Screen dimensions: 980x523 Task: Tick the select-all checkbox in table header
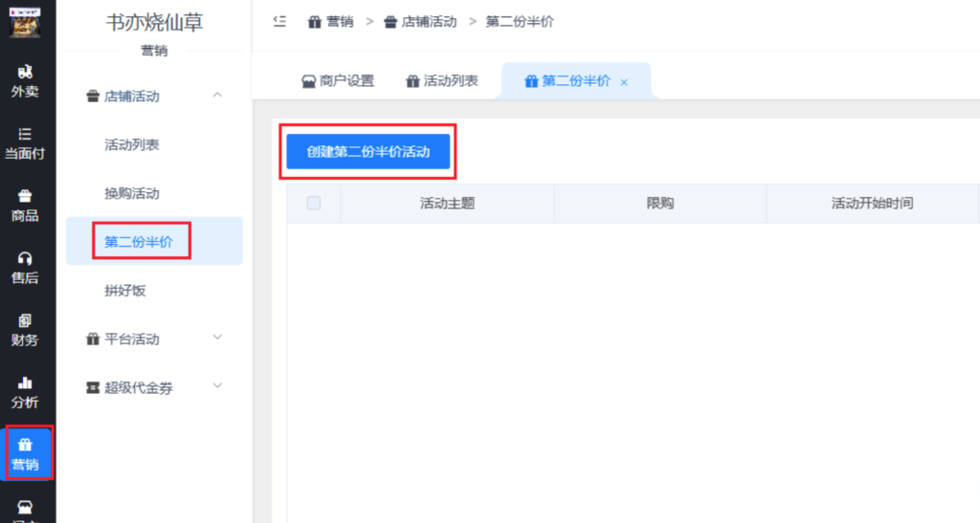313,203
